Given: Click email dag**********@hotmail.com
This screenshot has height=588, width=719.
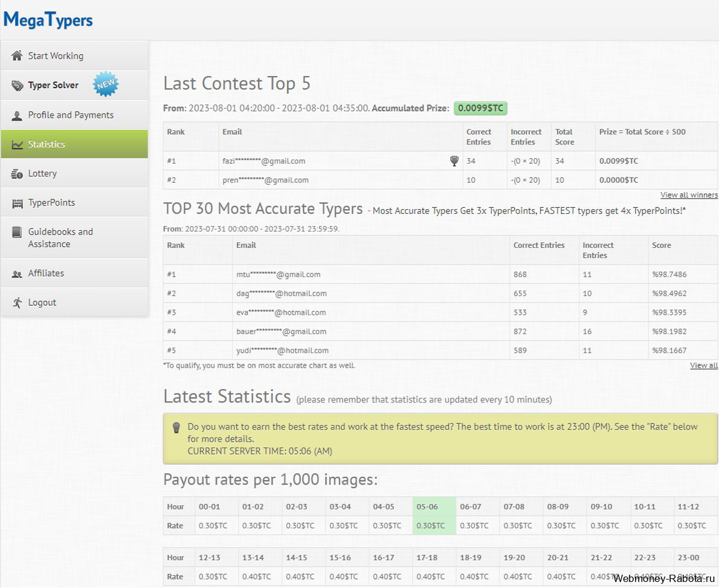Looking at the screenshot, I should click(x=282, y=293).
